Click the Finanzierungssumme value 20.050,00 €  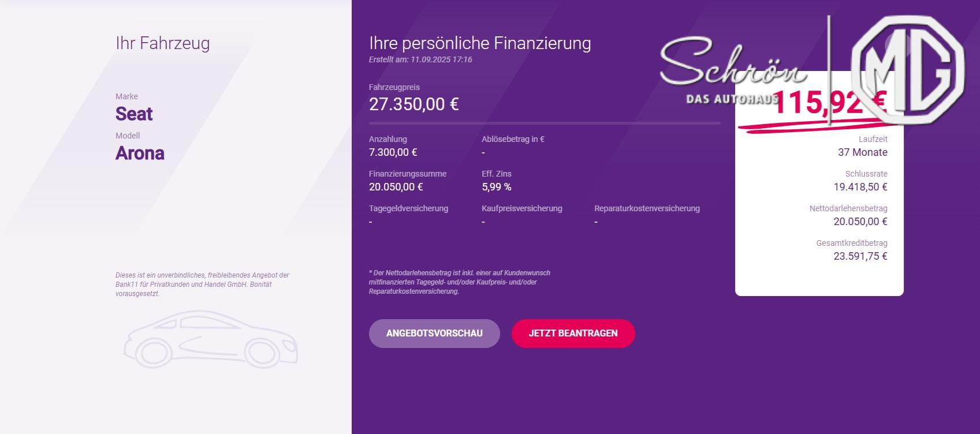pyautogui.click(x=396, y=187)
